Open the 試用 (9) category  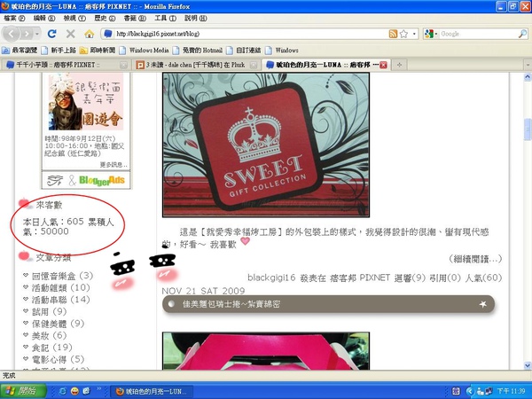pos(49,311)
